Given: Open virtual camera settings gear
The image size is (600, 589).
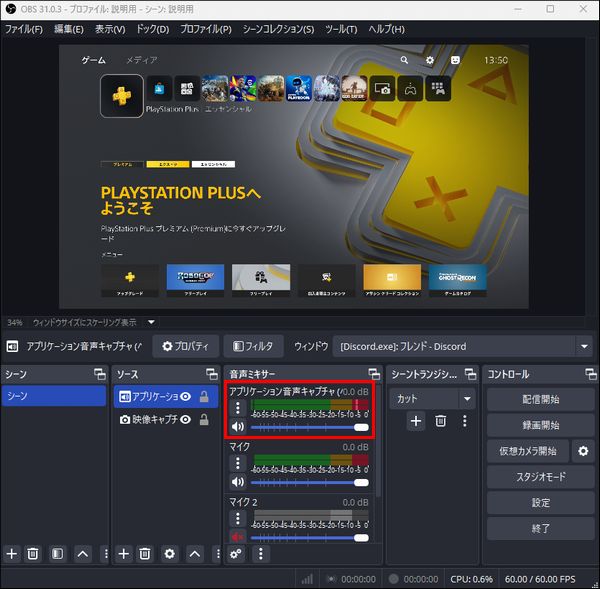Looking at the screenshot, I should pyautogui.click(x=583, y=451).
